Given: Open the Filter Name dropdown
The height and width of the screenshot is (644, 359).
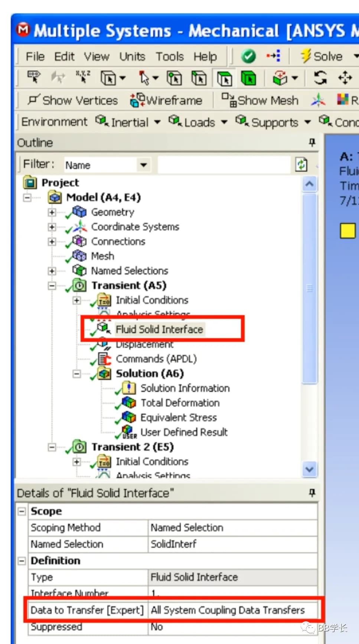Looking at the screenshot, I should 143,165.
